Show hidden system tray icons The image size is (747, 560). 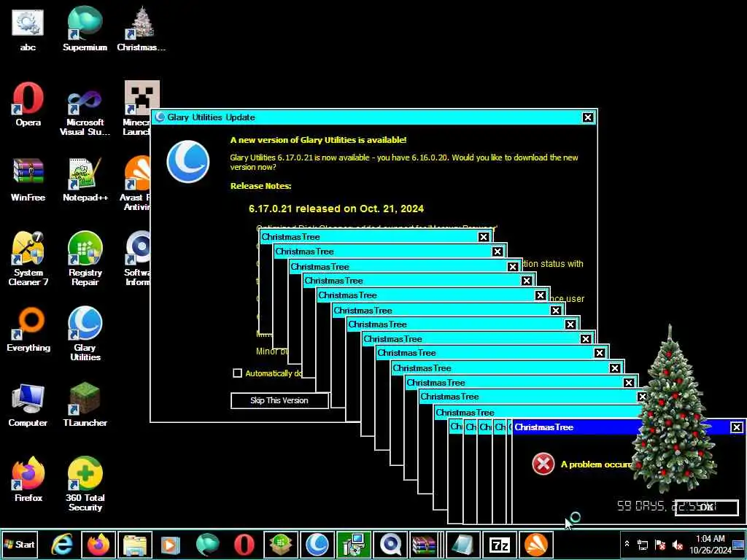pos(627,544)
